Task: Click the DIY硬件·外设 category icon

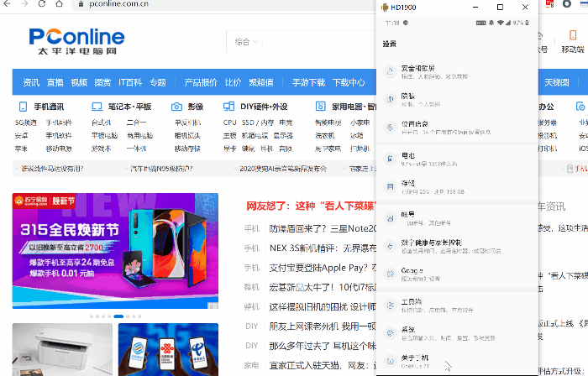Action: [228, 107]
